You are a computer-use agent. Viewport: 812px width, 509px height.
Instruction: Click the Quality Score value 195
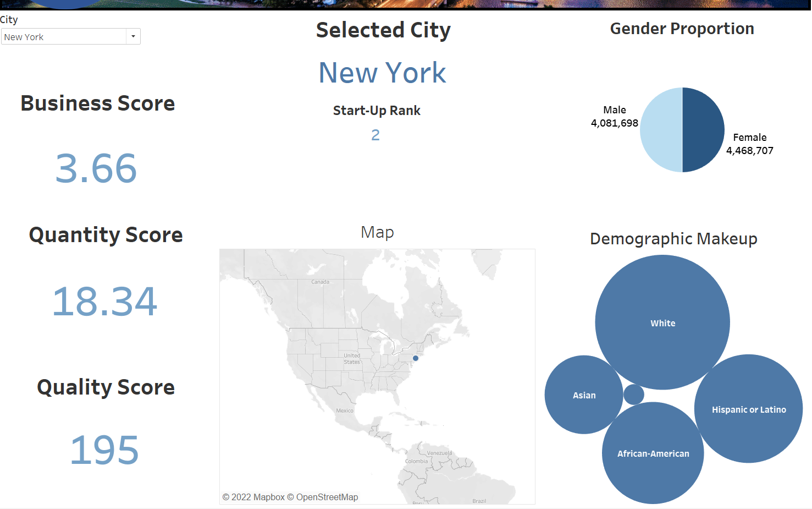click(x=104, y=450)
